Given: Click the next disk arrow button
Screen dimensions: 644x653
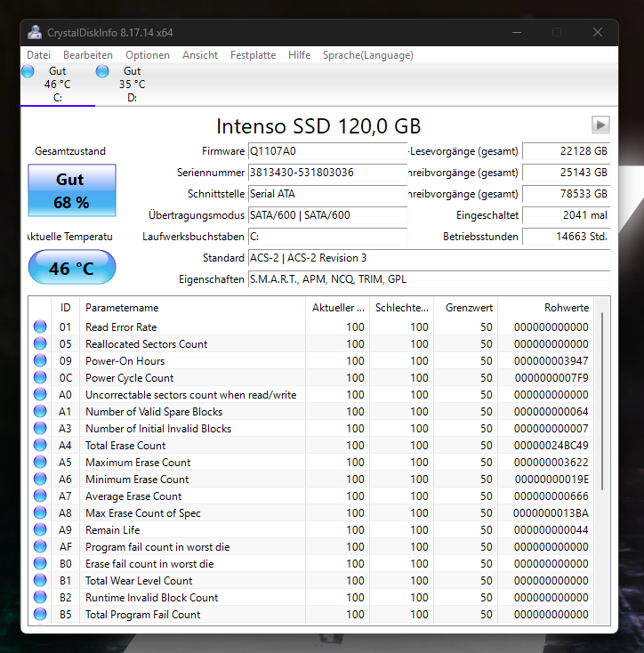Looking at the screenshot, I should click(600, 125).
